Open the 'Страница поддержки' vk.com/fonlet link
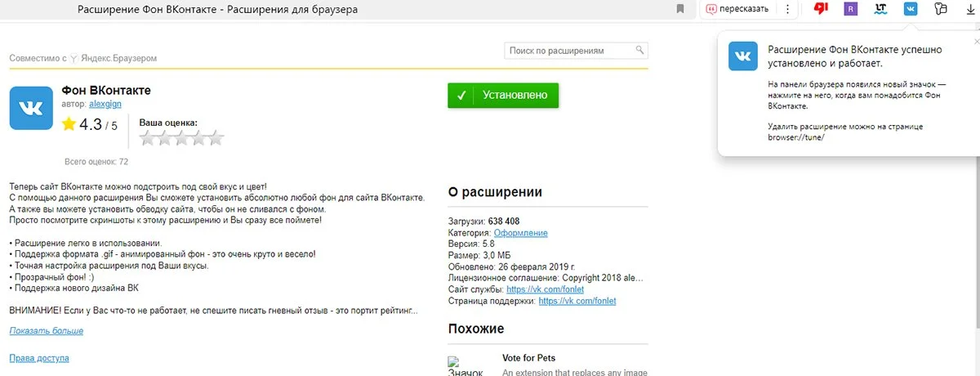 pos(577,301)
